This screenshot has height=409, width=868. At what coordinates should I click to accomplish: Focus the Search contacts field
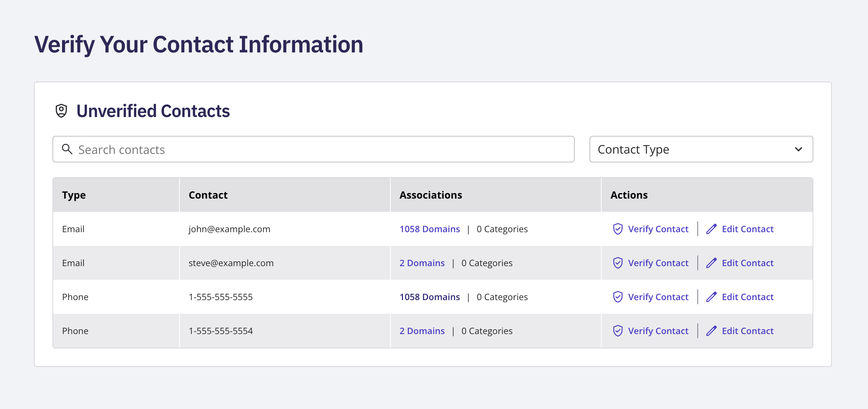click(313, 149)
